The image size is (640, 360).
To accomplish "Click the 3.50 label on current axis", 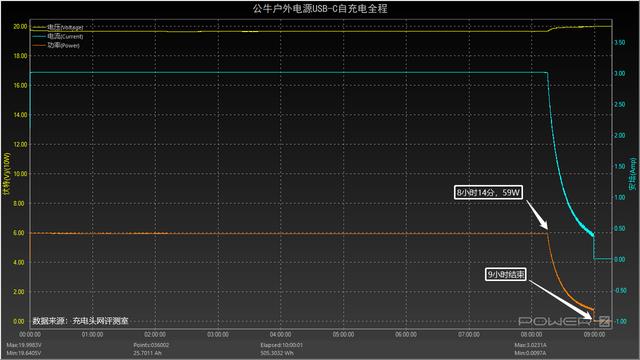I will [620, 42].
